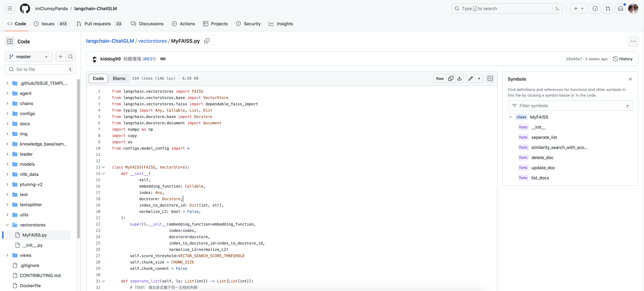Open the master branch selector
The image size is (644, 291).
tap(29, 57)
